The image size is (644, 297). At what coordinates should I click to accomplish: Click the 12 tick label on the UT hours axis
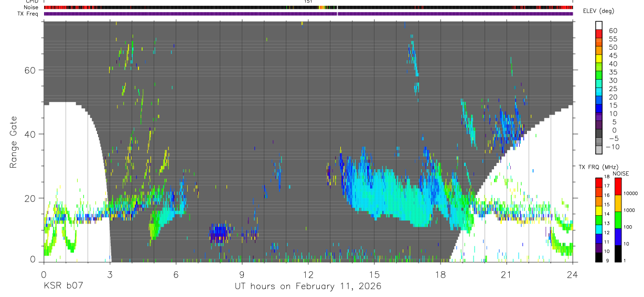click(308, 274)
